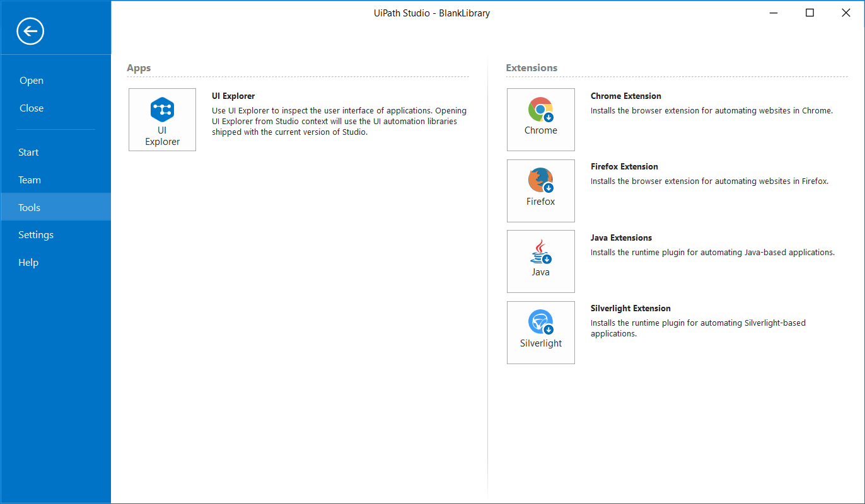Click the Extensions section header

point(531,68)
